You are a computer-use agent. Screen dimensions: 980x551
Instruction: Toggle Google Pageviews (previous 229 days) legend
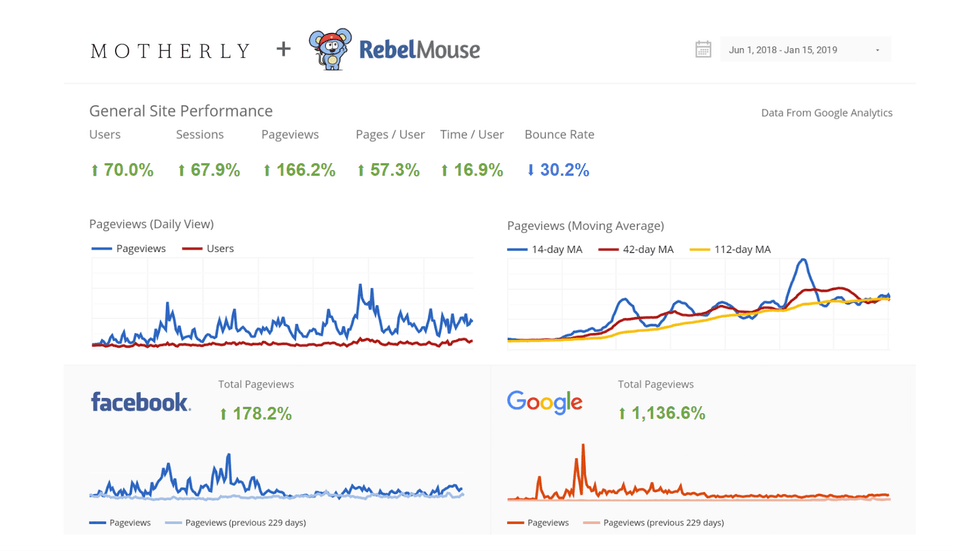point(654,523)
